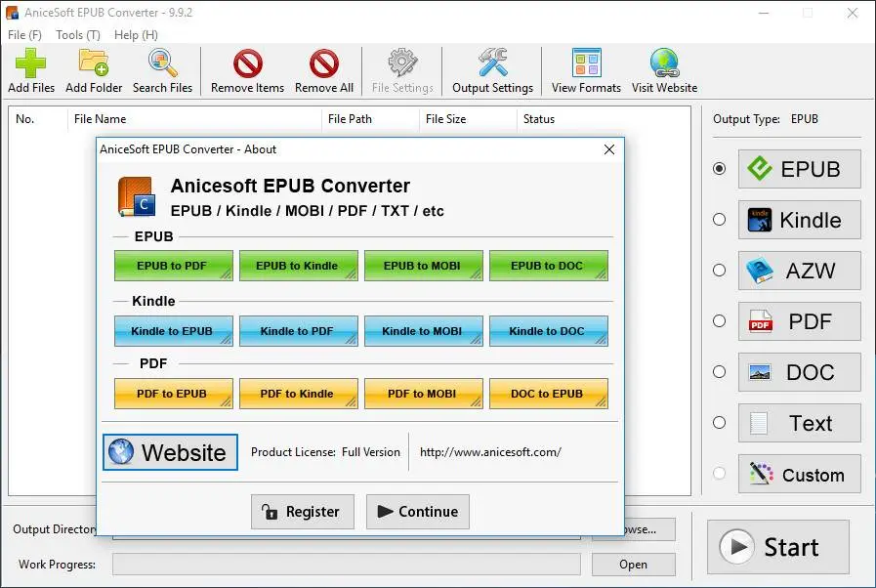
Task: Close the About dialog
Action: [x=609, y=149]
